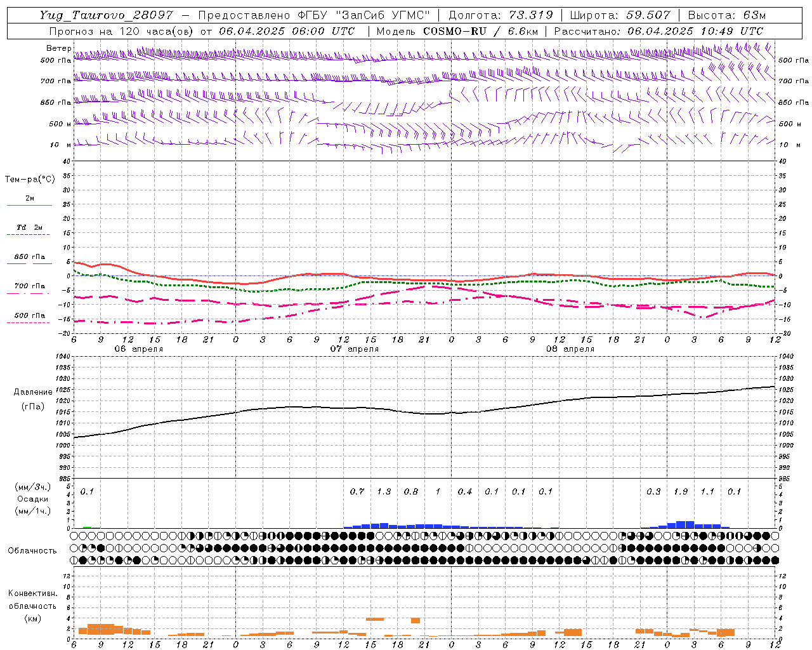The image size is (812, 650).
Task: Click the (мм/3ч.) precipitation unit label
Action: pyautogui.click(x=33, y=487)
